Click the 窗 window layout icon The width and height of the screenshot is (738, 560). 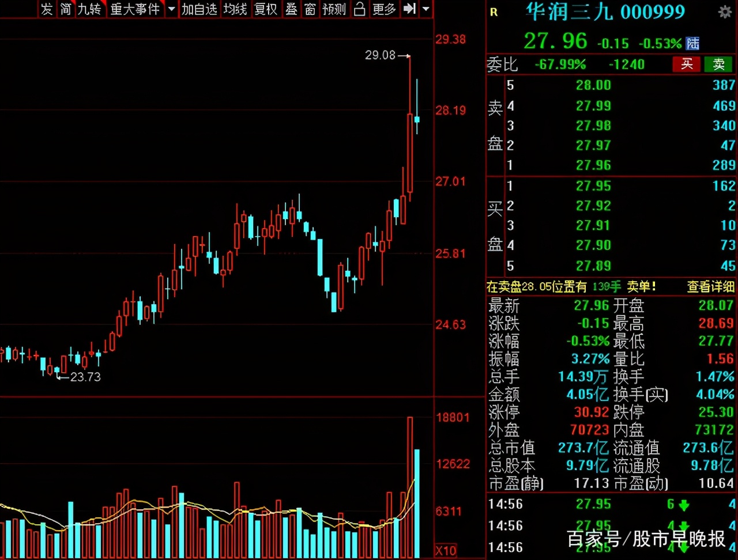pos(310,9)
